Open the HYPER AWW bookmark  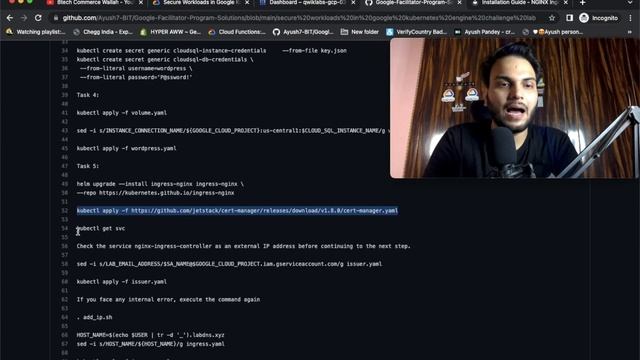point(170,32)
